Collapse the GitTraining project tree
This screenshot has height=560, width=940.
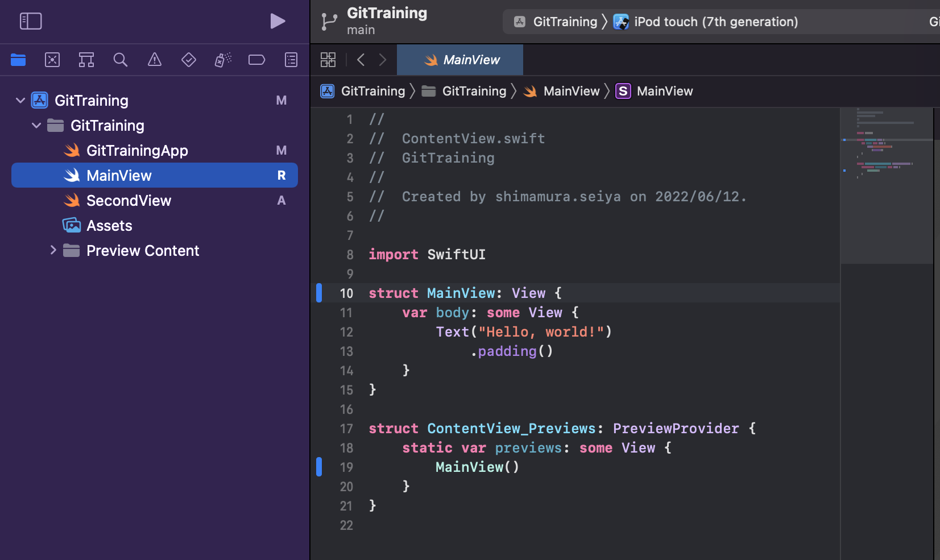(x=20, y=100)
